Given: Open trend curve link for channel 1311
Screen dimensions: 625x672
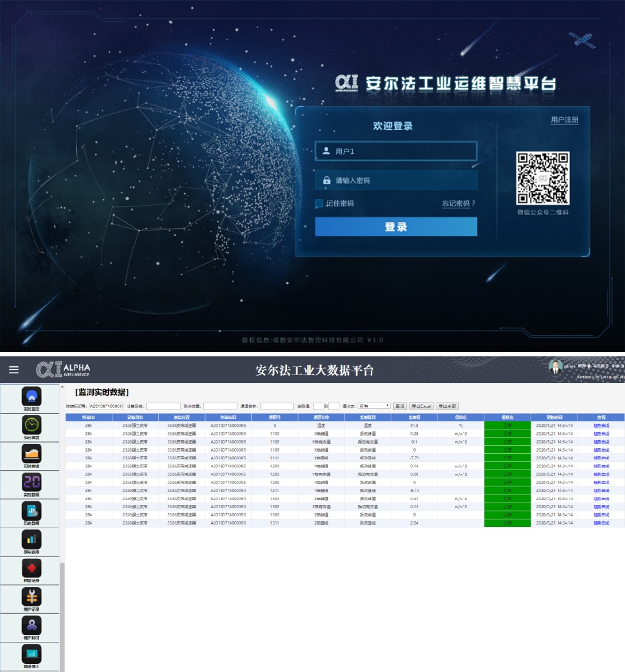Looking at the screenshot, I should (x=601, y=523).
